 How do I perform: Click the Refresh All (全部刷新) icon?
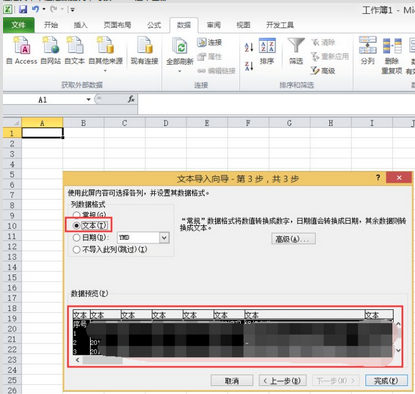point(180,46)
